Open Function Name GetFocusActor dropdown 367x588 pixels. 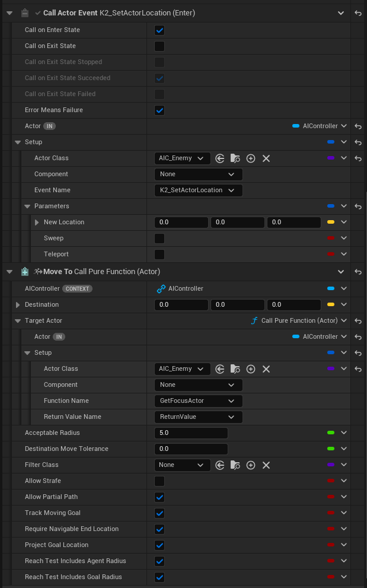coord(198,401)
